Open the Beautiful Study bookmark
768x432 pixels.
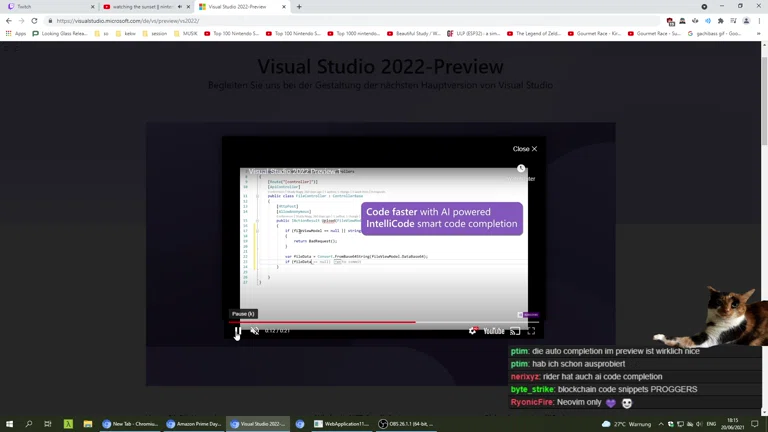[414, 34]
